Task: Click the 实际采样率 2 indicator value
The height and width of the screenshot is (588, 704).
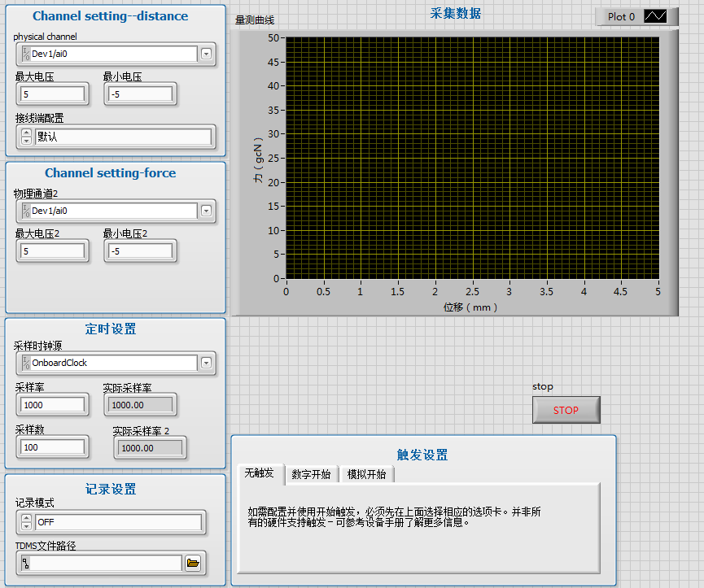Action: tap(150, 448)
